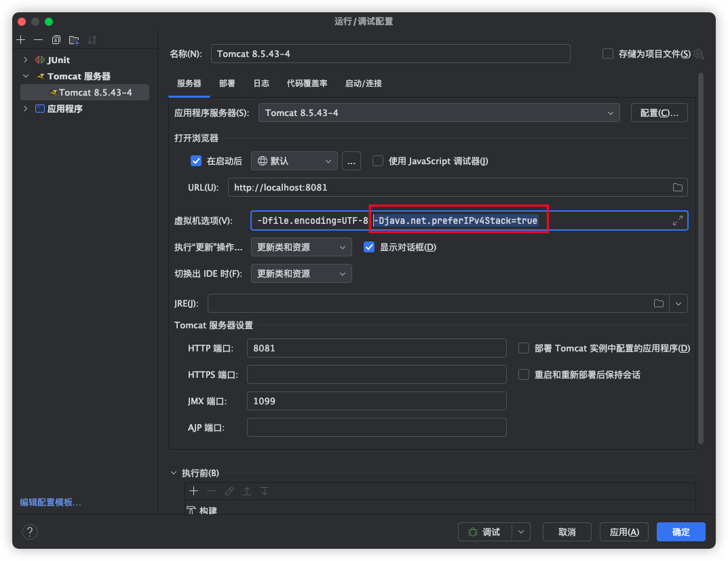Open gear settings beside store-as-project-file
The width and height of the screenshot is (728, 561).
tap(699, 54)
